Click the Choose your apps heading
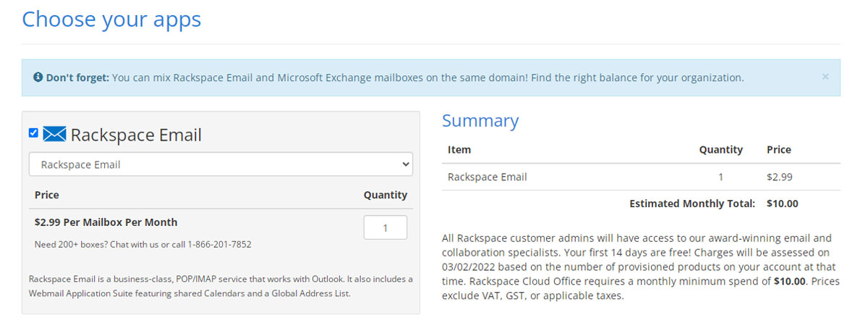The height and width of the screenshot is (318, 868). pyautogui.click(x=111, y=19)
